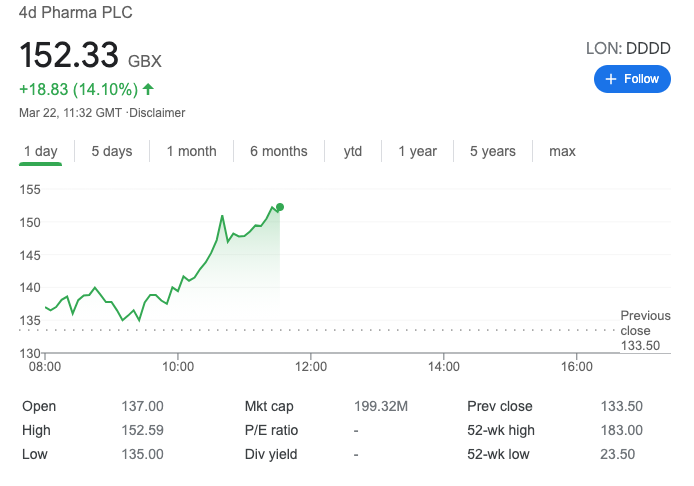The image size is (694, 486).
Task: Click the Prev close value in the stats table
Action: pyautogui.click(x=621, y=406)
